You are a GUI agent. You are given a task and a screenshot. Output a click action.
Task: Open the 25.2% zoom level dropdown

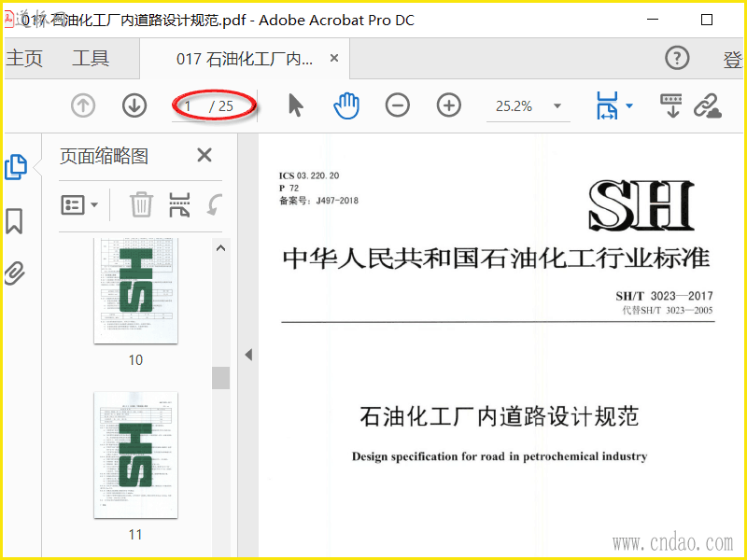click(557, 105)
